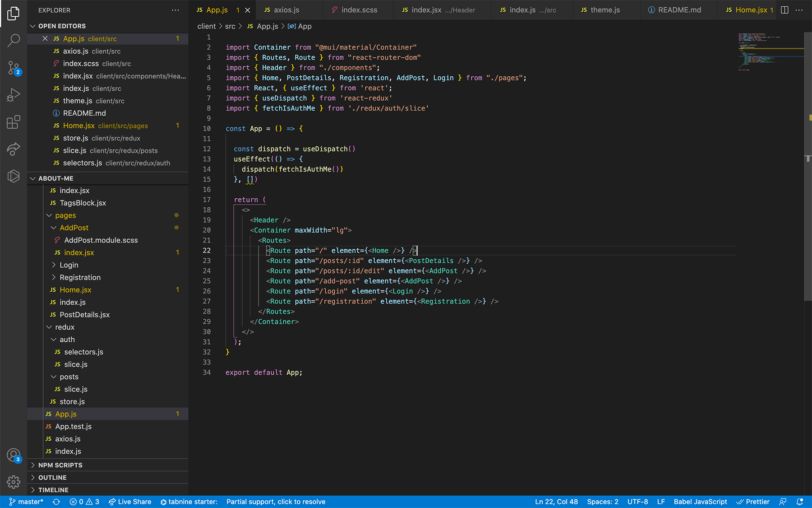Click line number 22 in gutter
812x508 pixels.
[207, 251]
